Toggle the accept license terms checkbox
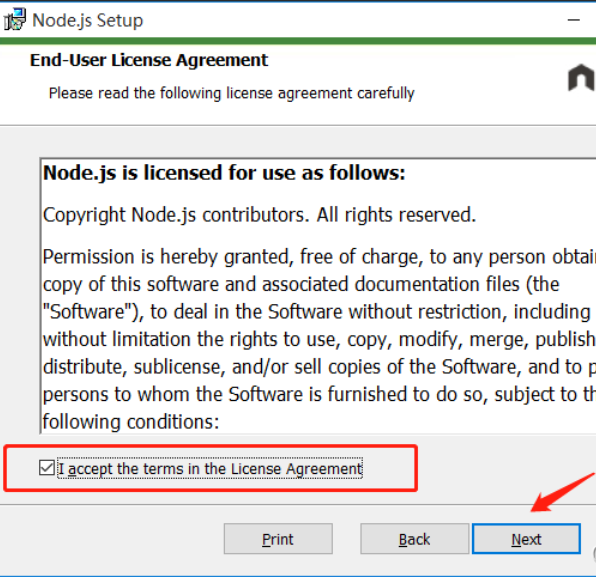Viewport: 596px width, 580px height. point(47,468)
